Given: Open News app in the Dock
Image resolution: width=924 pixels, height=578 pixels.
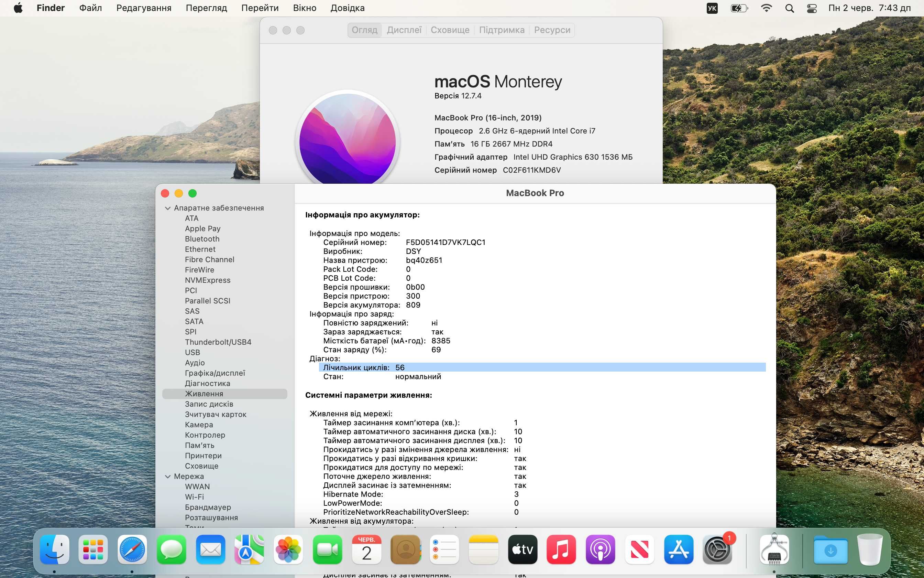Looking at the screenshot, I should pyautogui.click(x=639, y=550).
